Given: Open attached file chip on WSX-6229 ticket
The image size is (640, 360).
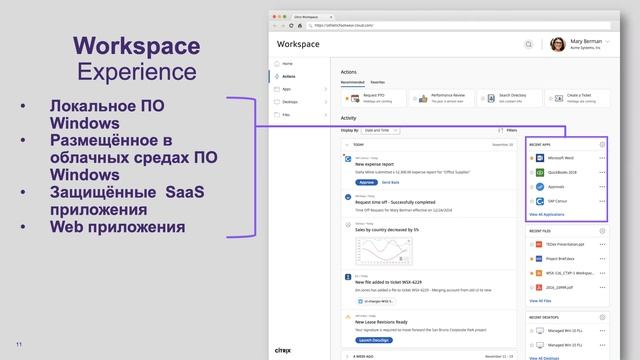Looking at the screenshot, I should (x=376, y=301).
